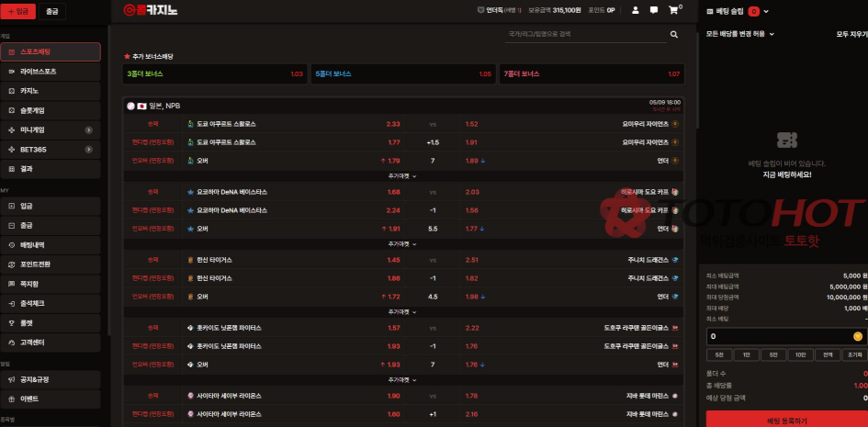
Task: Click the 베팅 등록하기 button
Action: tap(786, 419)
